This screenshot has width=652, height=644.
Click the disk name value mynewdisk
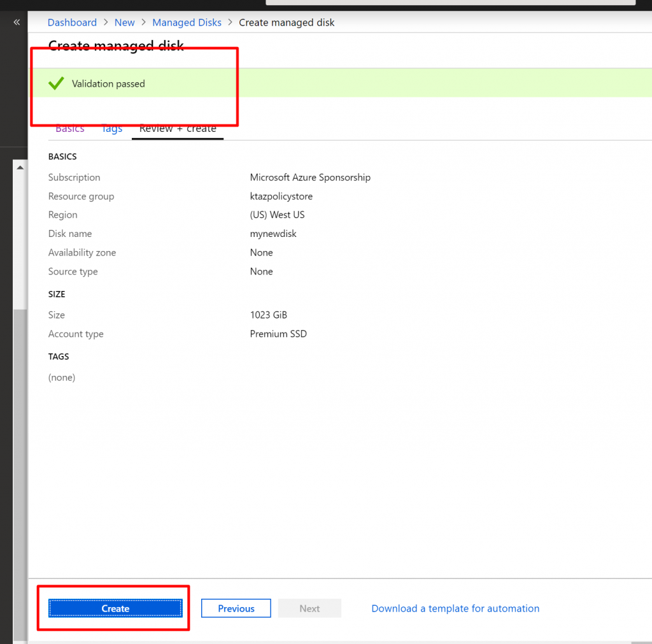pyautogui.click(x=273, y=234)
